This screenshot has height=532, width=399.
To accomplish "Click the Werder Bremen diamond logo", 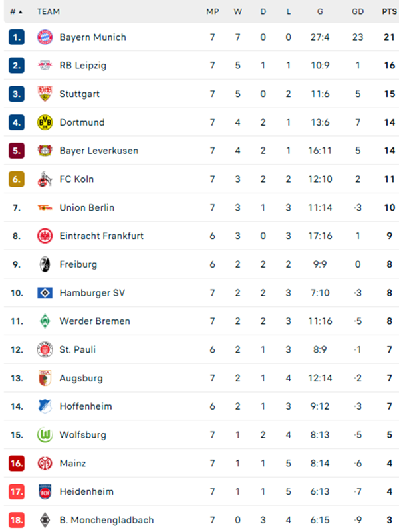I will coord(45,321).
